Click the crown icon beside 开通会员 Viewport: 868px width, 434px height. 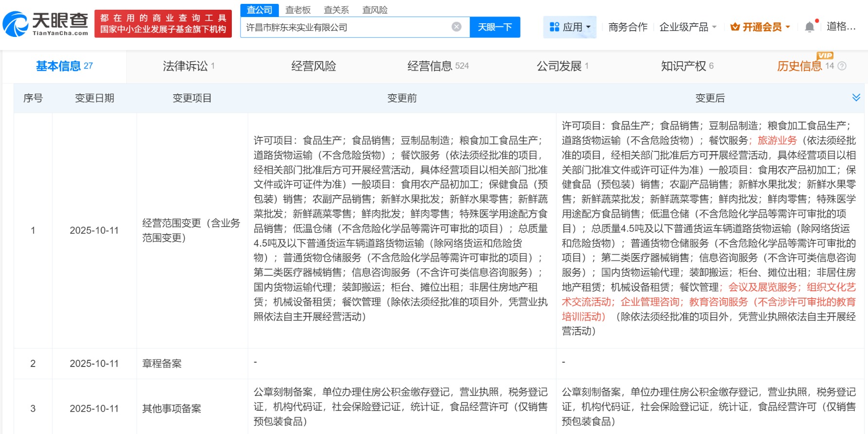tap(735, 27)
